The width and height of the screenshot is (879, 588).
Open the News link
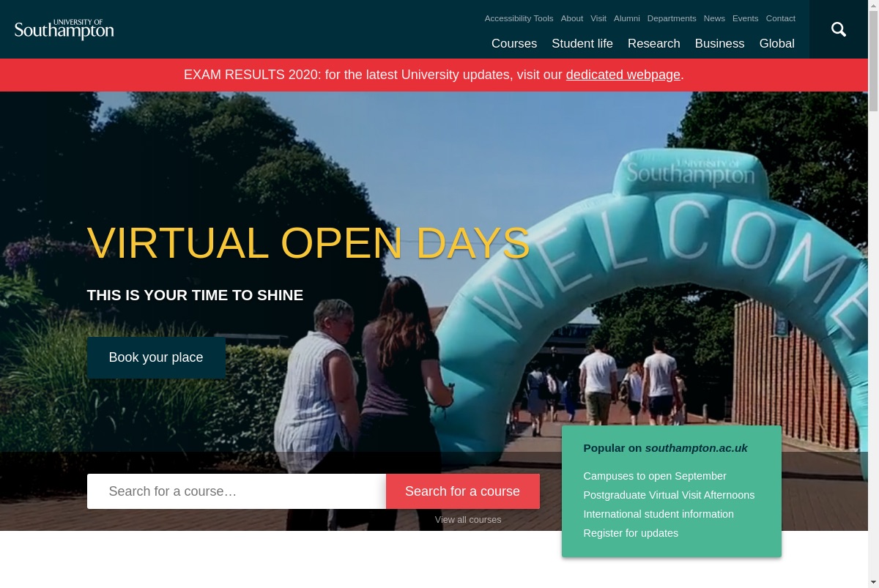(x=714, y=18)
